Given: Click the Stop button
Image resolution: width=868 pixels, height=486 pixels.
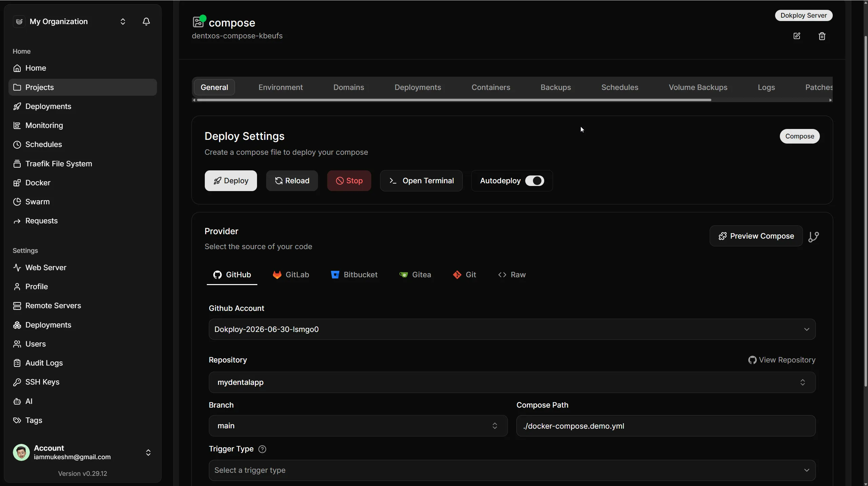Looking at the screenshot, I should [x=349, y=181].
